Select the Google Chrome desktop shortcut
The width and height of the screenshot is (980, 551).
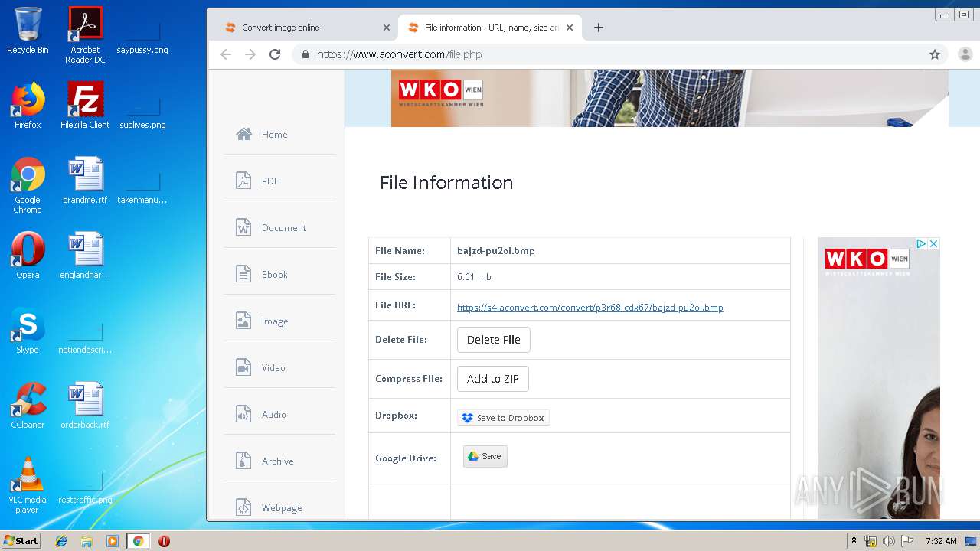pos(28,185)
